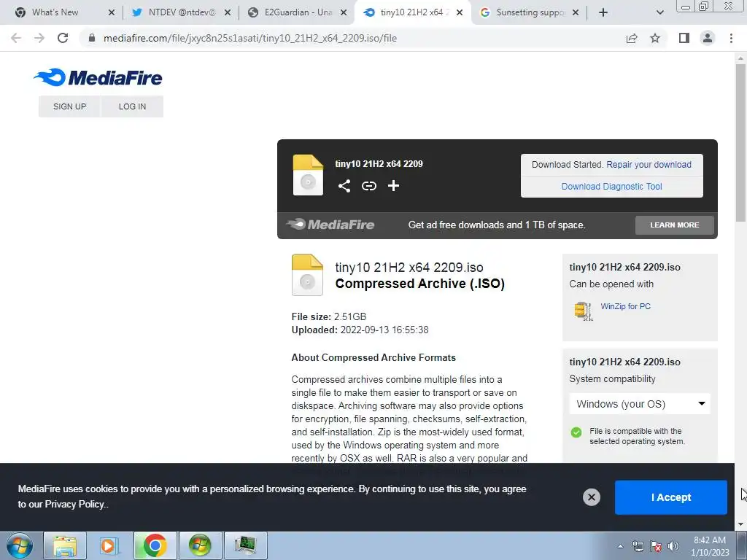Go back using the browser back arrow
This screenshot has width=747, height=560.
pos(16,38)
